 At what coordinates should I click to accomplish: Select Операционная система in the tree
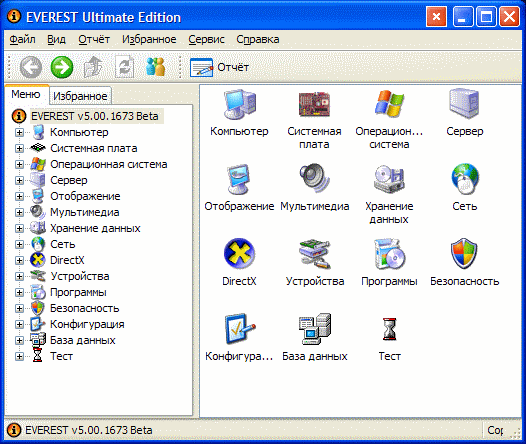(x=108, y=164)
